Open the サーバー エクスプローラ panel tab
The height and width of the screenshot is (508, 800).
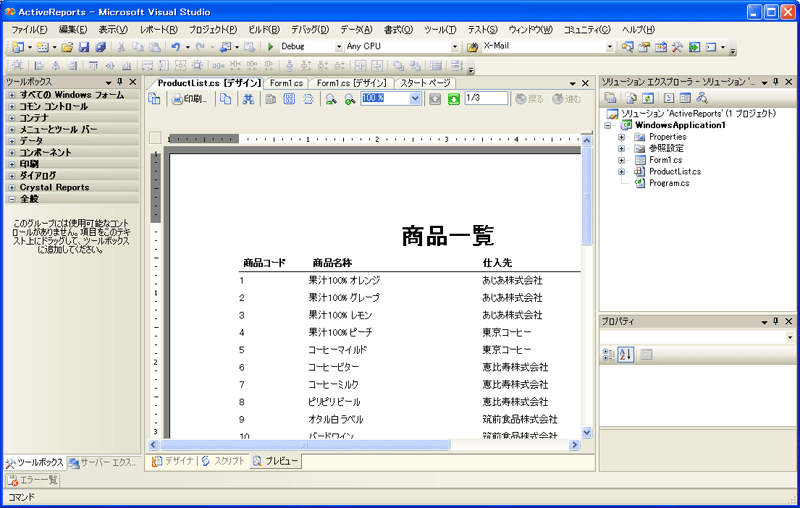[104, 463]
